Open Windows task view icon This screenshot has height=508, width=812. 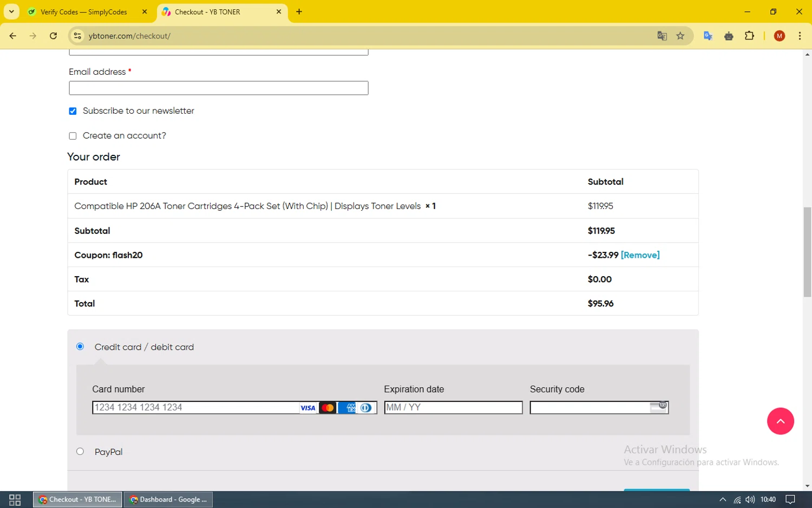[x=15, y=499]
